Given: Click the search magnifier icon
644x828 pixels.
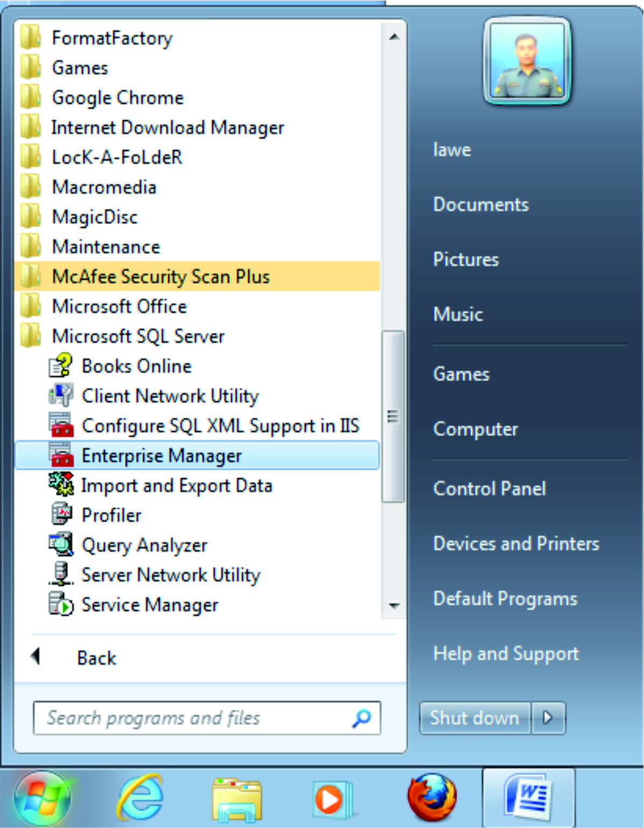Looking at the screenshot, I should 361,718.
